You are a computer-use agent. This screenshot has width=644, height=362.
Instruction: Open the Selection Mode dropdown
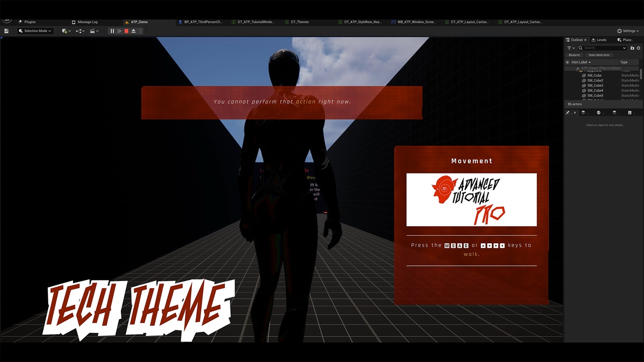click(x=35, y=31)
